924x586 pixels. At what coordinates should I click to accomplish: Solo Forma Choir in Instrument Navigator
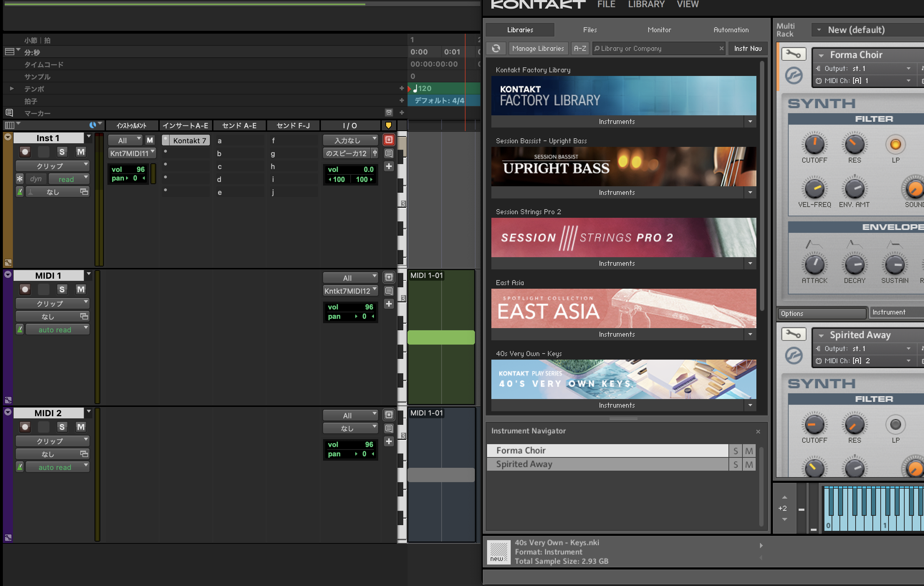(x=736, y=451)
